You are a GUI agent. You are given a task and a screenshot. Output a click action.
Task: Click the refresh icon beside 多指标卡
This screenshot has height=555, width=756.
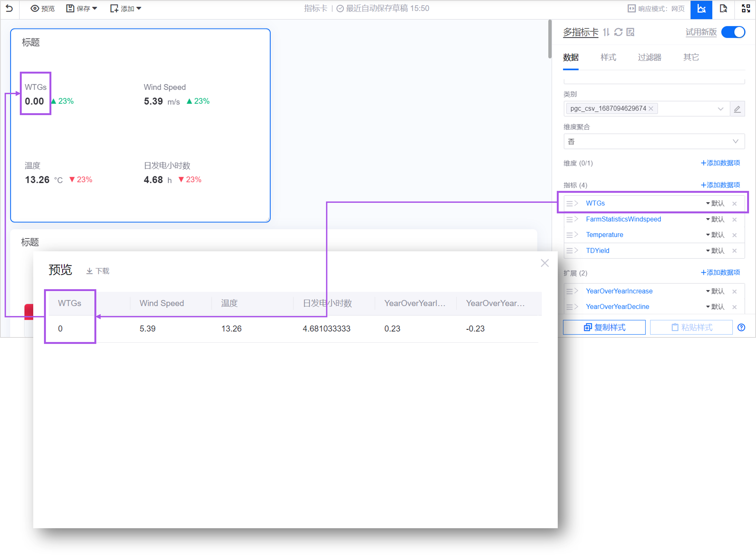pos(618,32)
